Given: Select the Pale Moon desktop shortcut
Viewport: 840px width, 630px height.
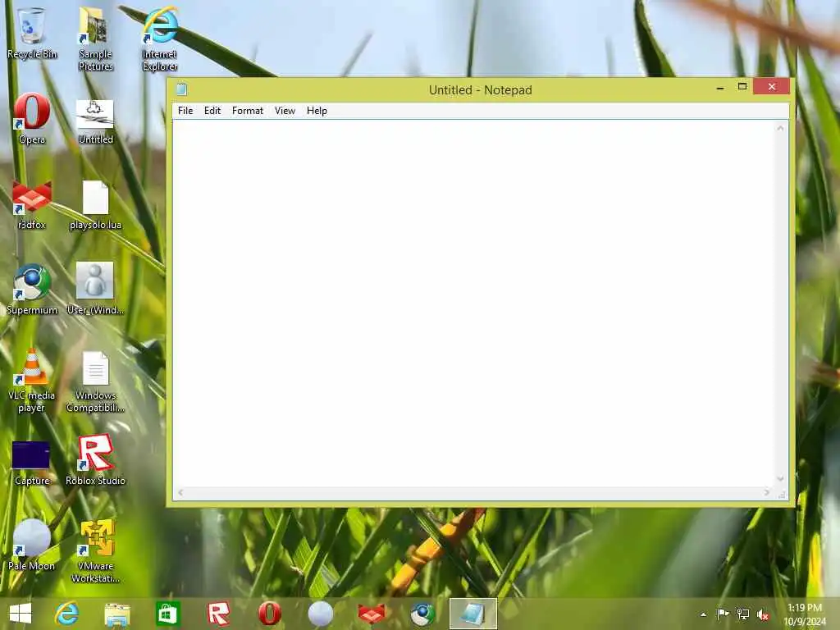Looking at the screenshot, I should 32,545.
